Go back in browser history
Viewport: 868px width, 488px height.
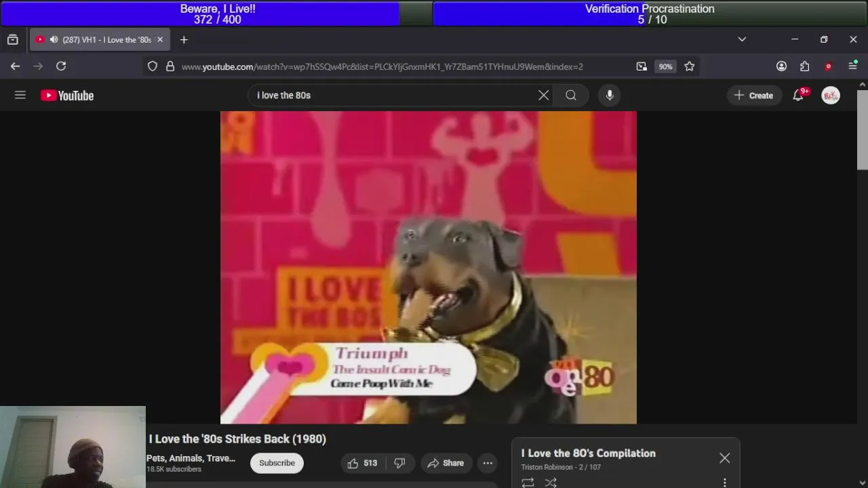pos(15,66)
